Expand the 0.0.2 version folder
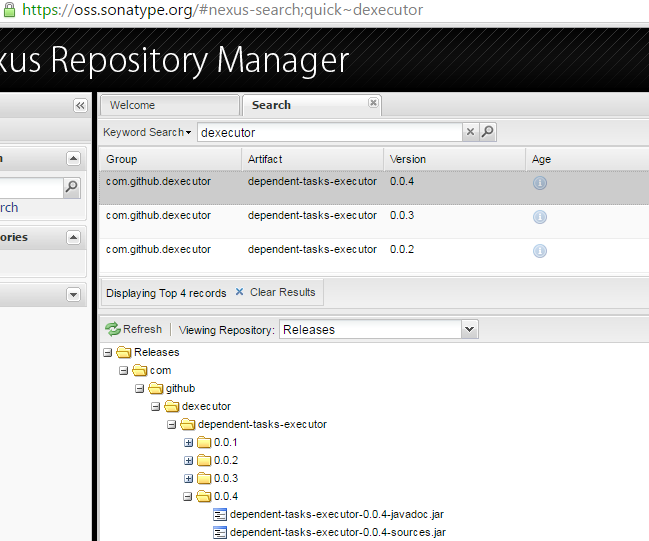Viewport: 649px width, 541px height. (x=188, y=461)
